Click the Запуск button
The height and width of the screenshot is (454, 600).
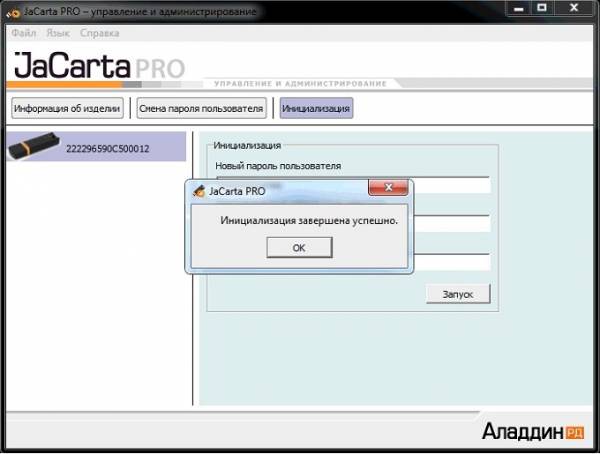pos(458,294)
